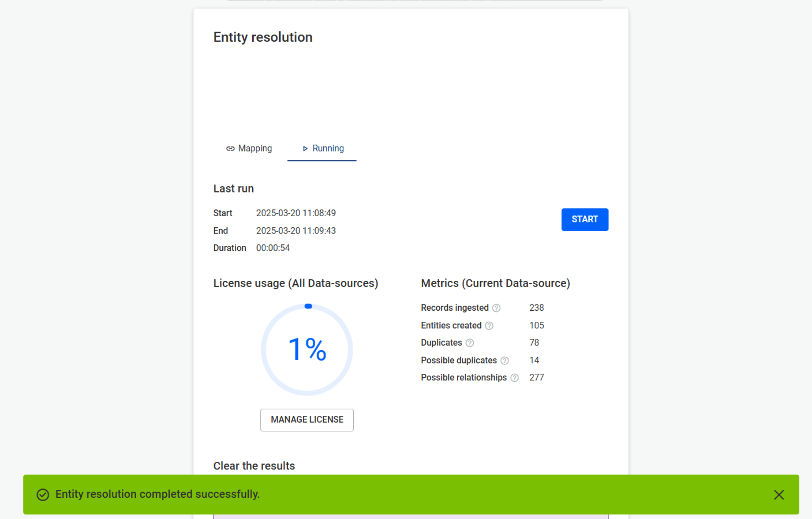Image resolution: width=812 pixels, height=519 pixels.
Task: Select Entities created value 105
Action: (537, 326)
